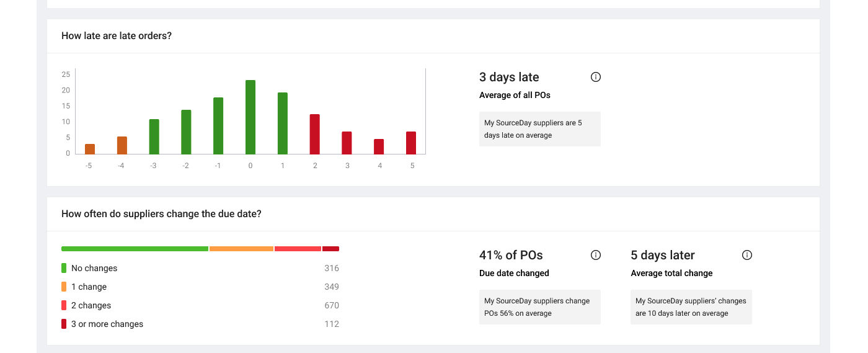Click the tallest green bar at 0 days
This screenshot has width=868, height=353.
[x=250, y=117]
